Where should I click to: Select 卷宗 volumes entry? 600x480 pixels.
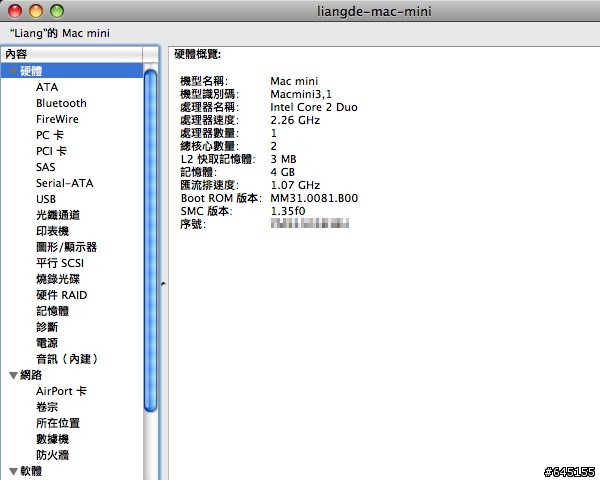(x=47, y=407)
